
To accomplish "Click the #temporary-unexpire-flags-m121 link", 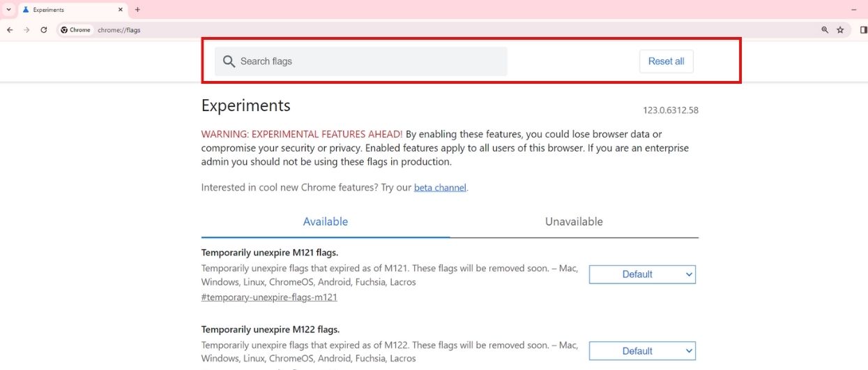I will coord(269,297).
